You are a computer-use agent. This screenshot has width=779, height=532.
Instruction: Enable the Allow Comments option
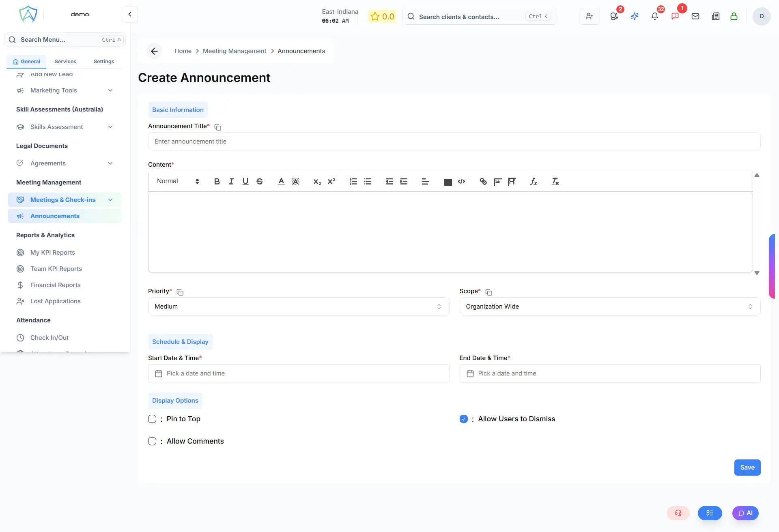click(x=152, y=441)
